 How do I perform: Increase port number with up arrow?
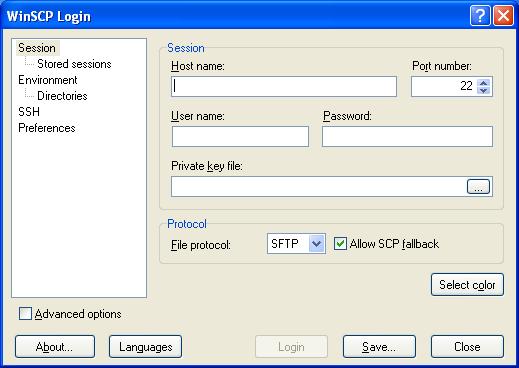pos(484,83)
